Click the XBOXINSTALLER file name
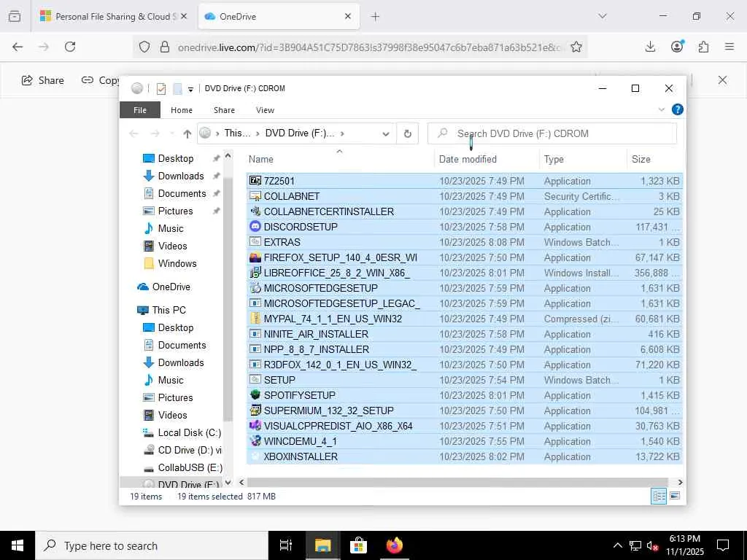747x560 pixels. click(x=301, y=456)
